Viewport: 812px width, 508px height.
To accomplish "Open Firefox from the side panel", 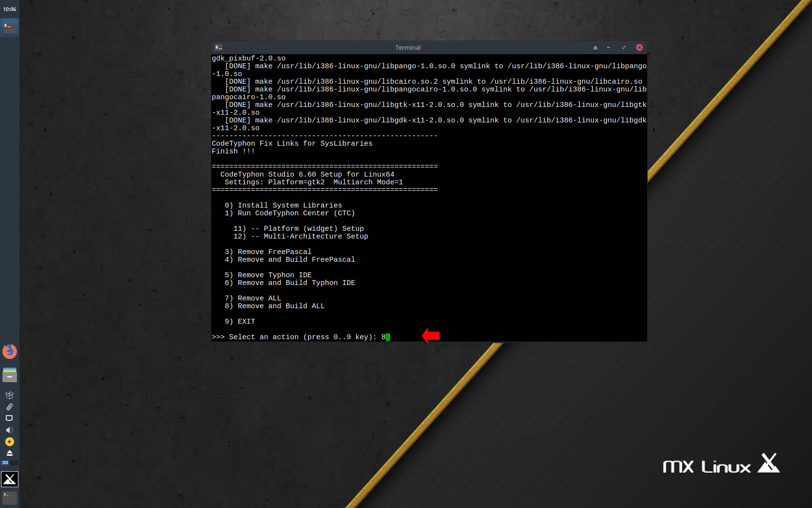I will click(x=10, y=351).
